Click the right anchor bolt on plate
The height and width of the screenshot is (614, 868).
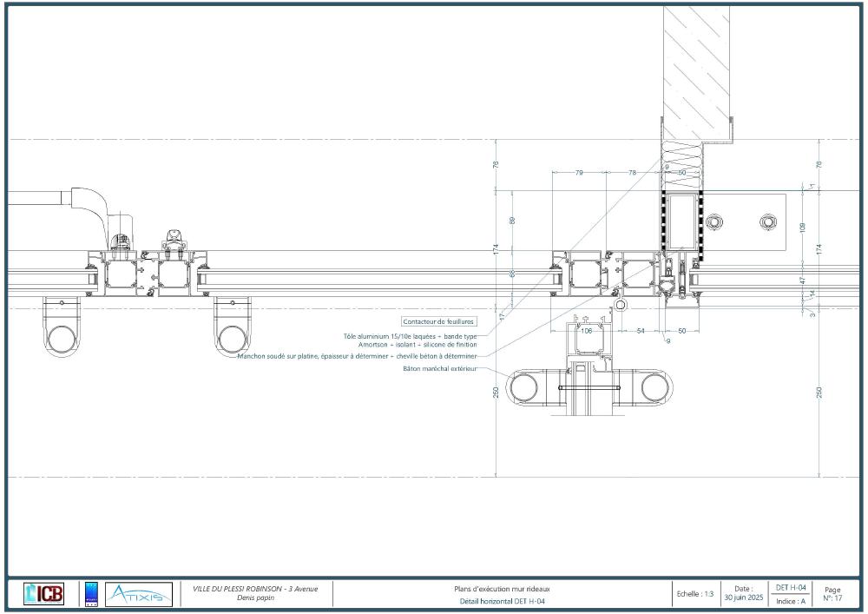pos(767,221)
